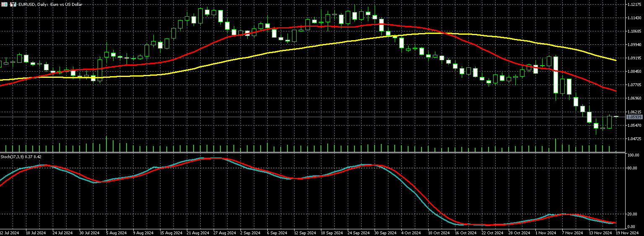Click the quick trading panel icon at top-left
This screenshot has height=236, width=644.
4,4
